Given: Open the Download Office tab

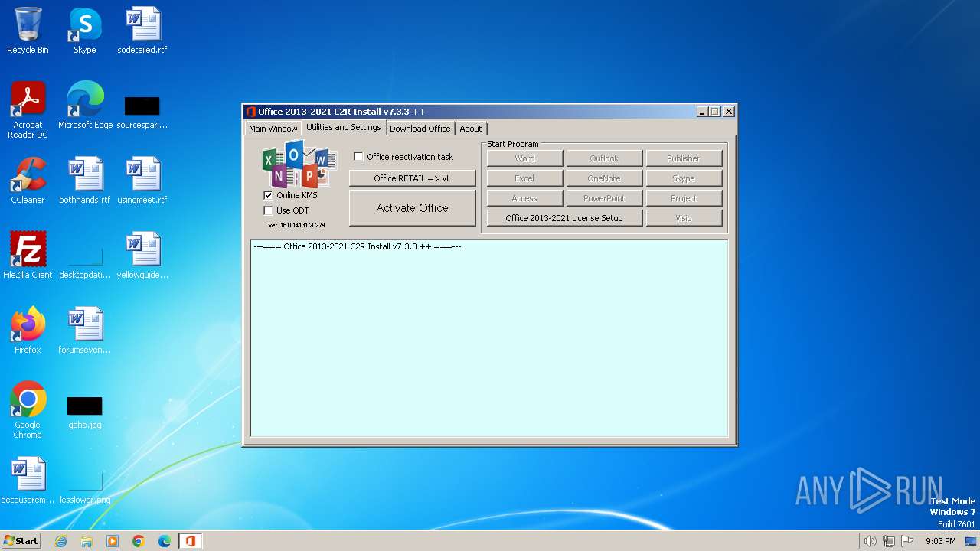Looking at the screenshot, I should click(420, 129).
